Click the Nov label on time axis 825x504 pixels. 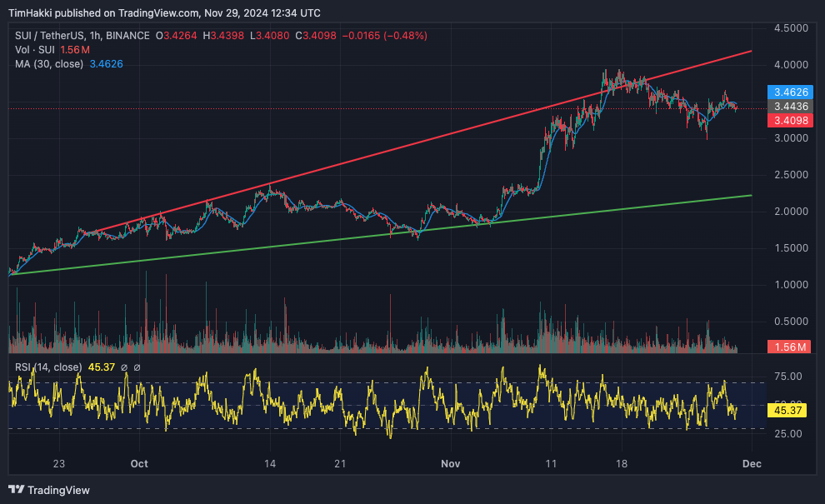(451, 463)
